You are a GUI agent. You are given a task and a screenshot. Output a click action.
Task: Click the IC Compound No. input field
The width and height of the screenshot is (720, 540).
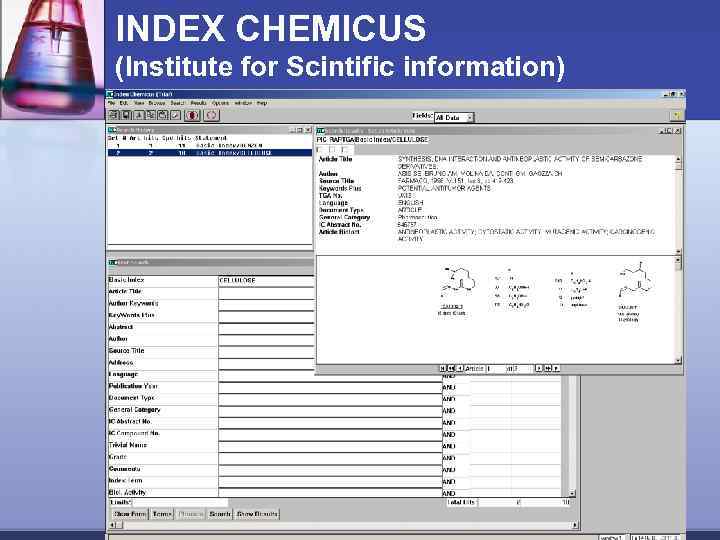point(330,434)
